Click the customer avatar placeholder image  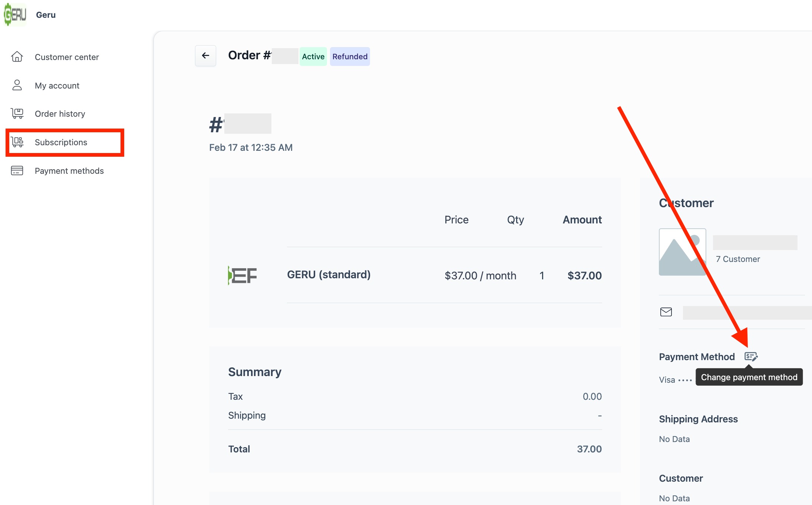coord(682,252)
